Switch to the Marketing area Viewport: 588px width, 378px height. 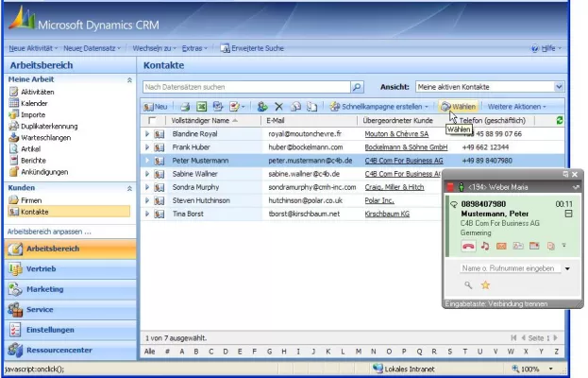click(x=71, y=289)
